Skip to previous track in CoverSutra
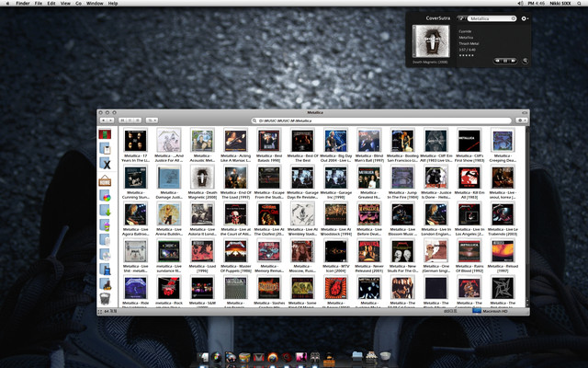Viewport: 588px width, 368px height. pyautogui.click(x=498, y=61)
